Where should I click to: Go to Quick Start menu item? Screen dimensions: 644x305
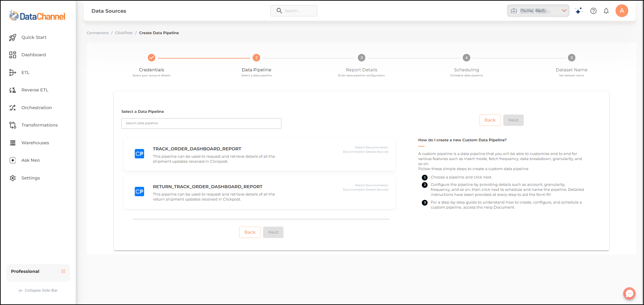(x=34, y=37)
